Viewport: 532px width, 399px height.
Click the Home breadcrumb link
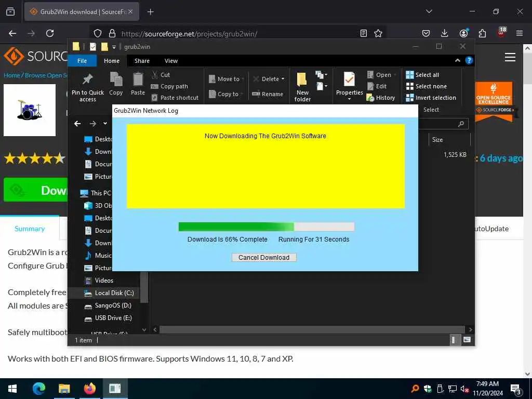11,75
